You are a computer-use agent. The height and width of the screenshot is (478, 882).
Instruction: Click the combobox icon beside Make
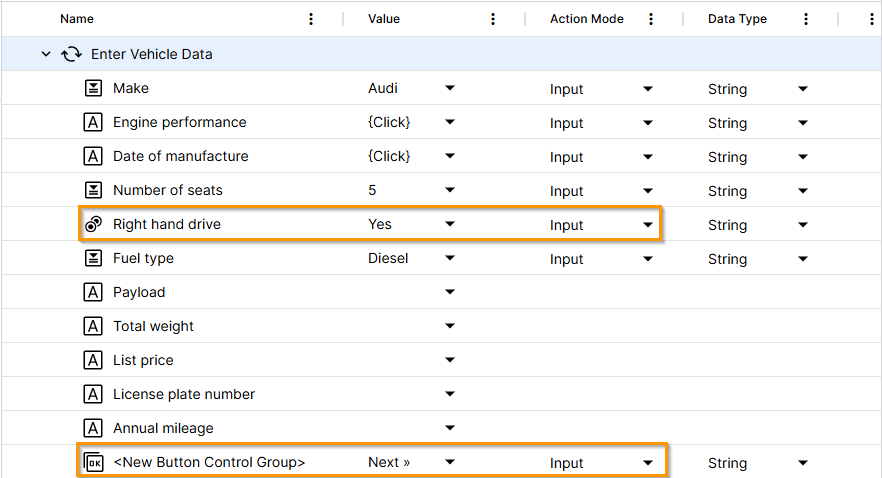pyautogui.click(x=93, y=88)
